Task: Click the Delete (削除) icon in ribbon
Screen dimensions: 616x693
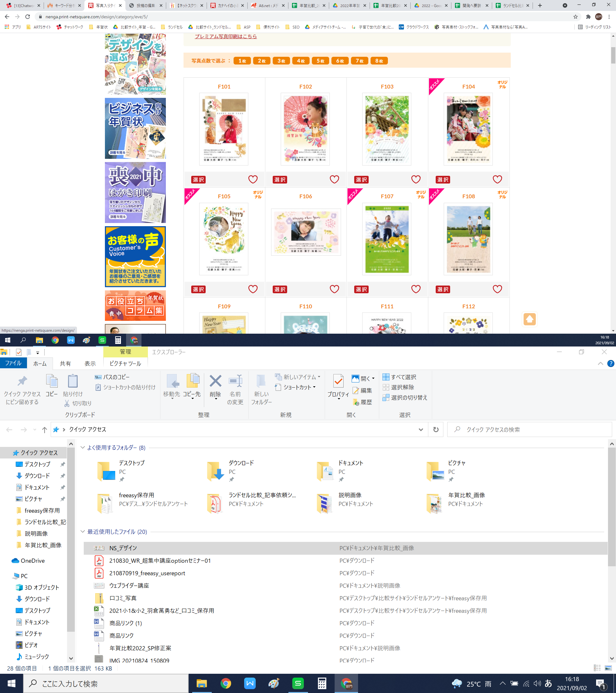Action: tap(215, 382)
